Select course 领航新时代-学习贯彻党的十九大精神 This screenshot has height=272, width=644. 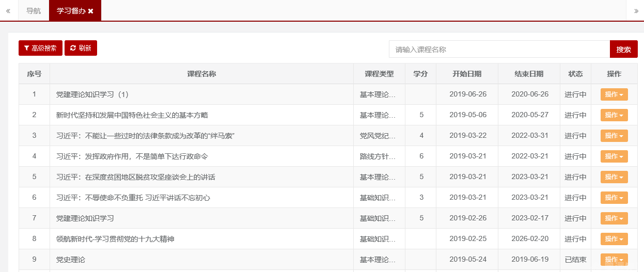115,239
